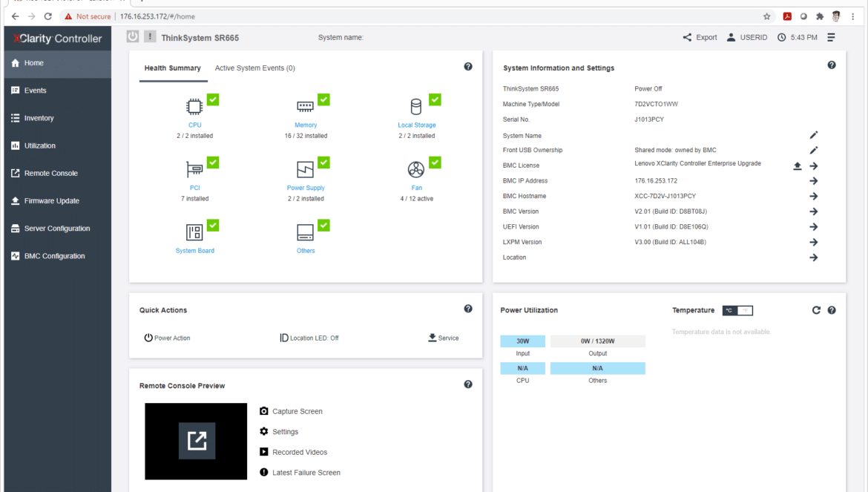
Task: Reload the page in the browser
Action: tap(48, 16)
